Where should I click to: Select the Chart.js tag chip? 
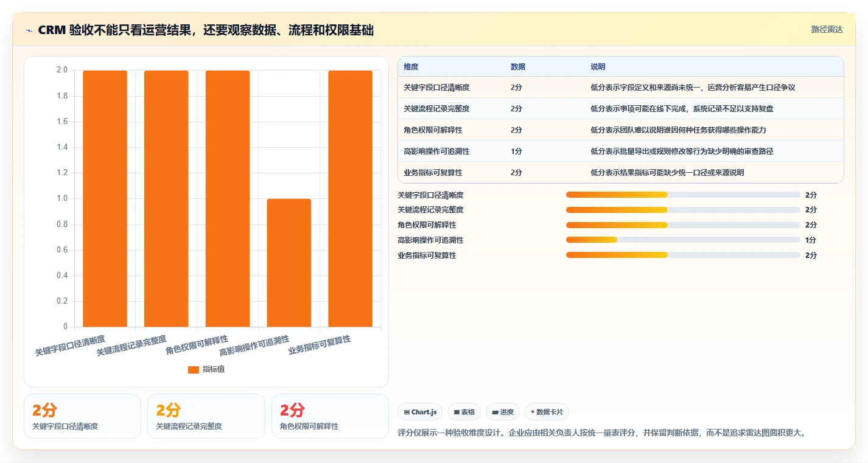coord(420,412)
